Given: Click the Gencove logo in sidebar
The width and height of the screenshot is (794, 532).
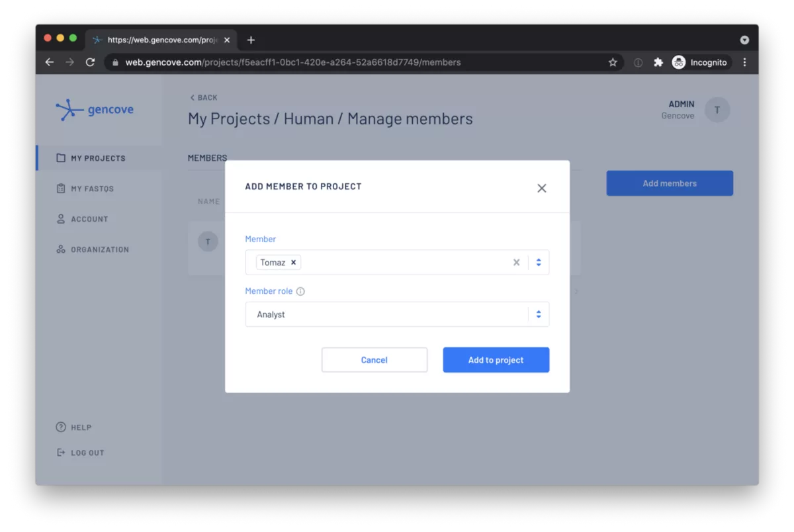Looking at the screenshot, I should 95,110.
